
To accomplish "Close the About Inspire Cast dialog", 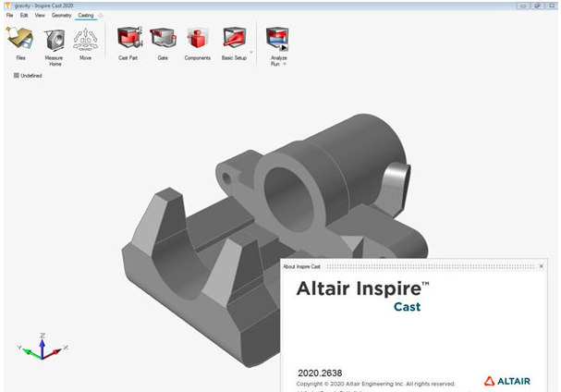I will click(541, 266).
